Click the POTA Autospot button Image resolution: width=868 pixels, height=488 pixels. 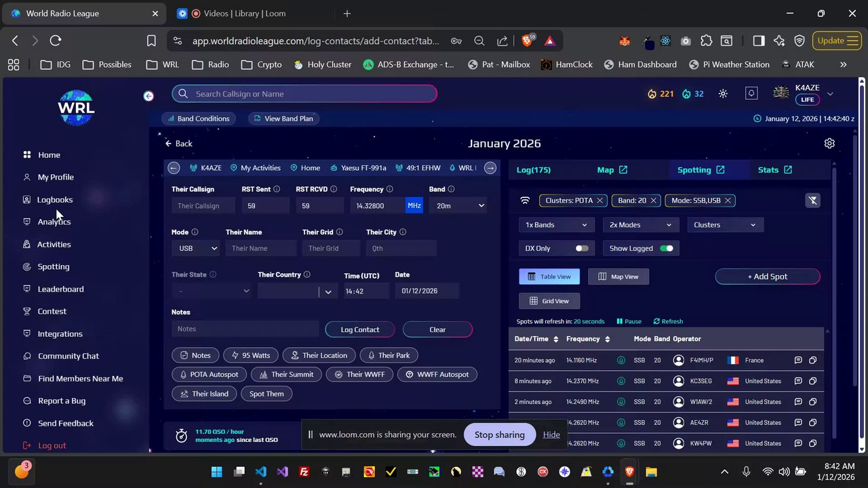[x=209, y=374]
